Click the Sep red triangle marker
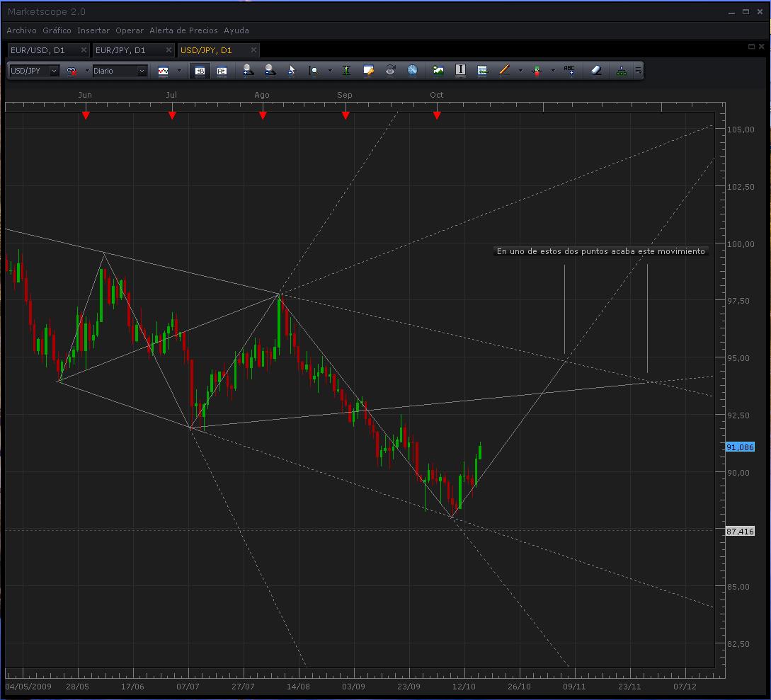 345,115
